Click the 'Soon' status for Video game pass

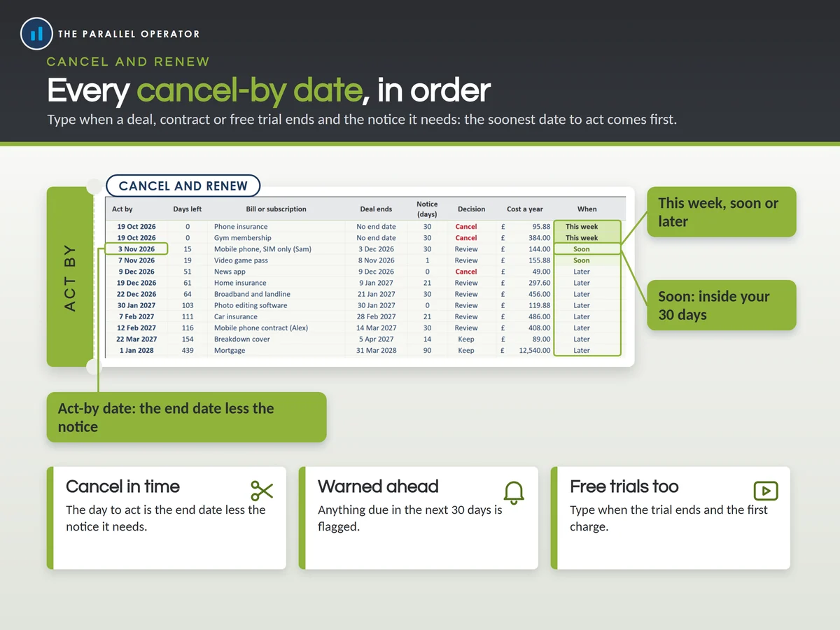click(x=582, y=260)
